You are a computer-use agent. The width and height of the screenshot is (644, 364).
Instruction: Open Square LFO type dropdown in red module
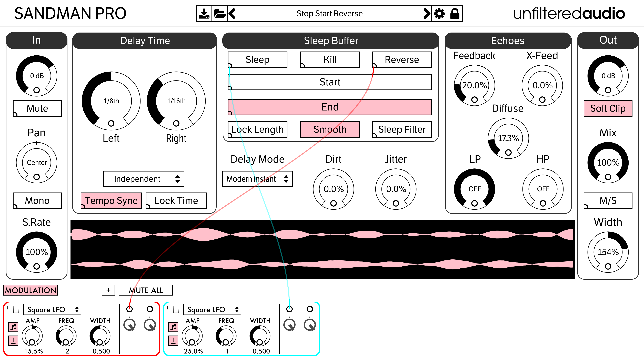pos(52,309)
